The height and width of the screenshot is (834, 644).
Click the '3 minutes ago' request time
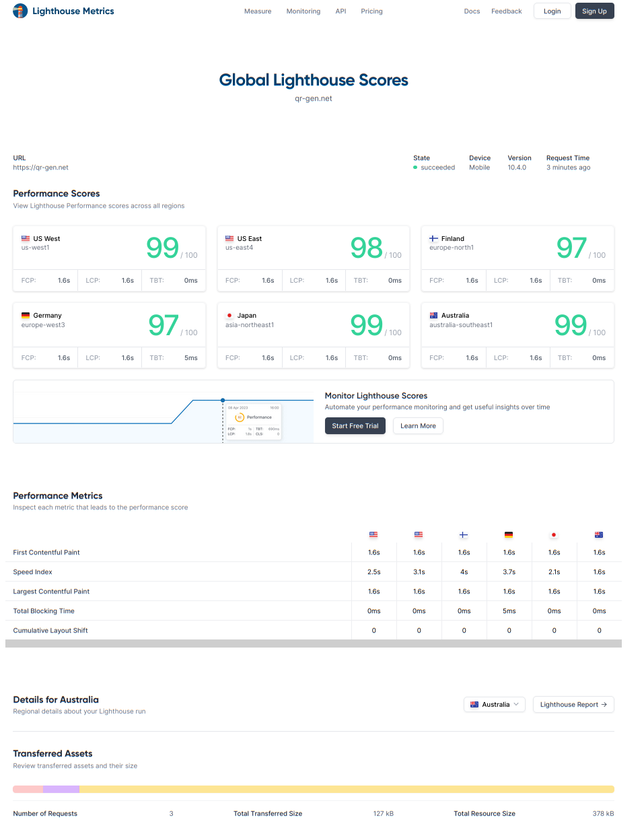tap(569, 168)
